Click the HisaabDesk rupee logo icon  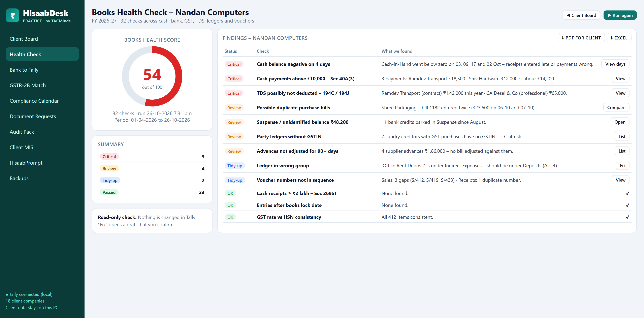pos(12,15)
